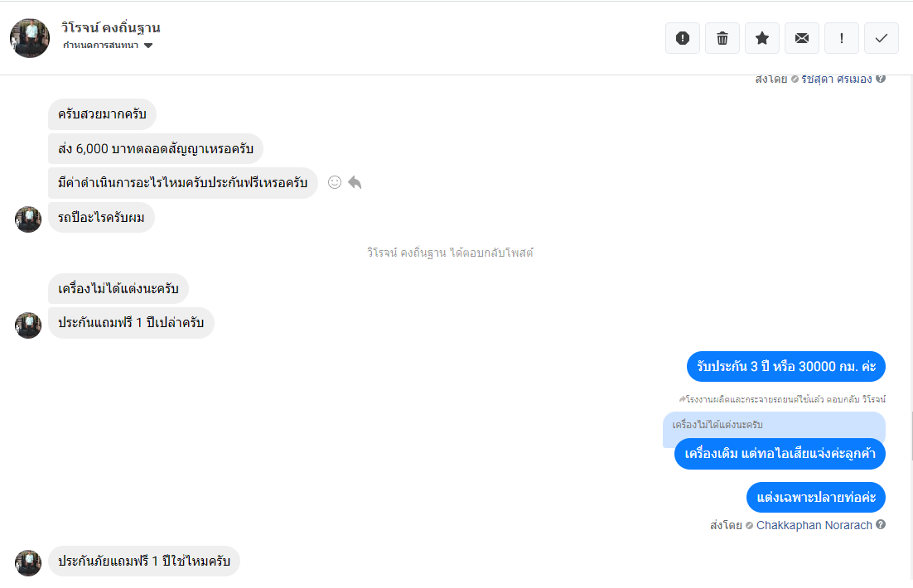Click the รับประกัน 3 ปี message bubble
The height and width of the screenshot is (588, 913).
[x=786, y=366]
